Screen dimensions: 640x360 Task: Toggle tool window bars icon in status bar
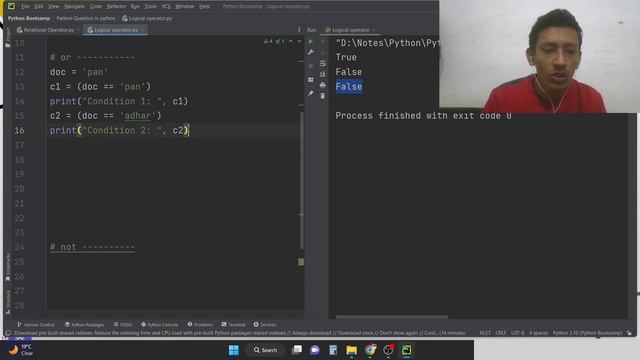point(8,333)
